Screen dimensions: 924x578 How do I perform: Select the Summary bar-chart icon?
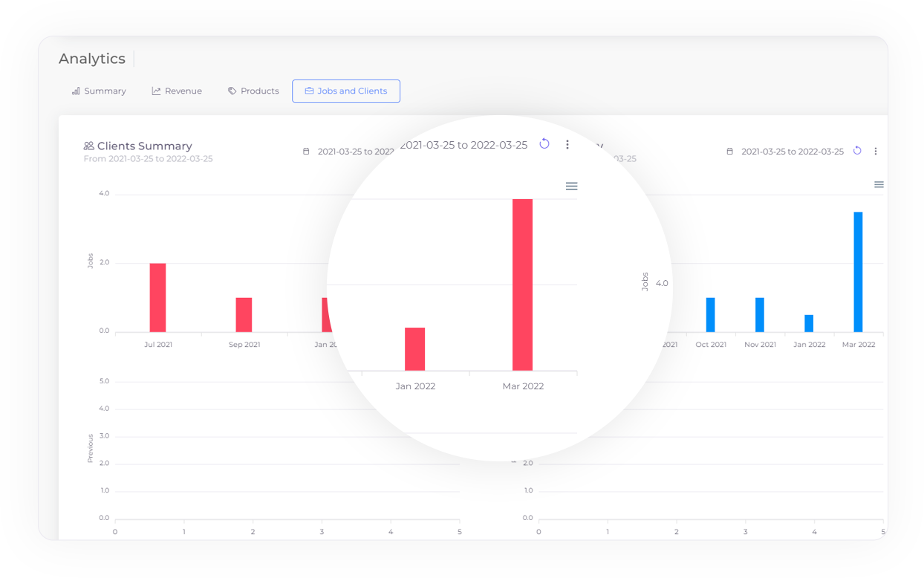pos(77,91)
